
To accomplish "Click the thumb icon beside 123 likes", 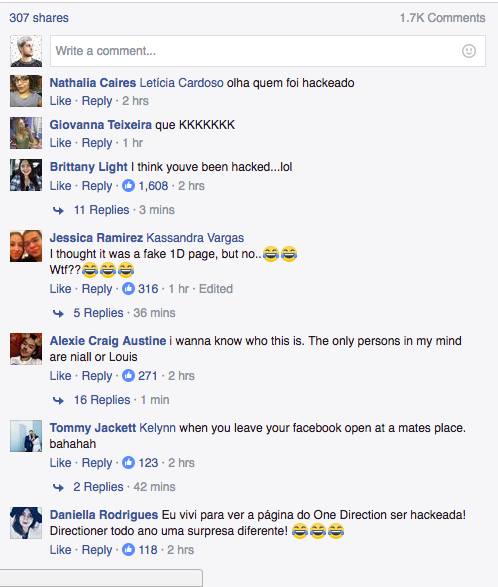I will click(x=128, y=463).
